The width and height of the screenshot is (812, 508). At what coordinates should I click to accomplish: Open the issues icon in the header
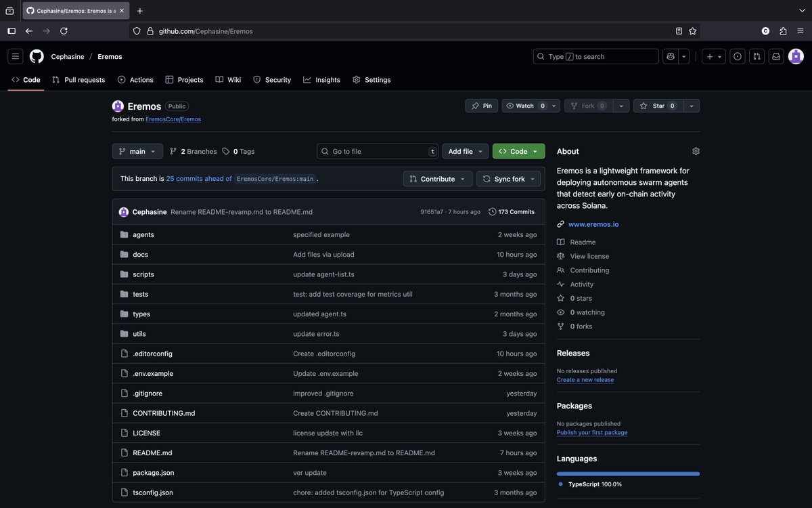pos(738,57)
